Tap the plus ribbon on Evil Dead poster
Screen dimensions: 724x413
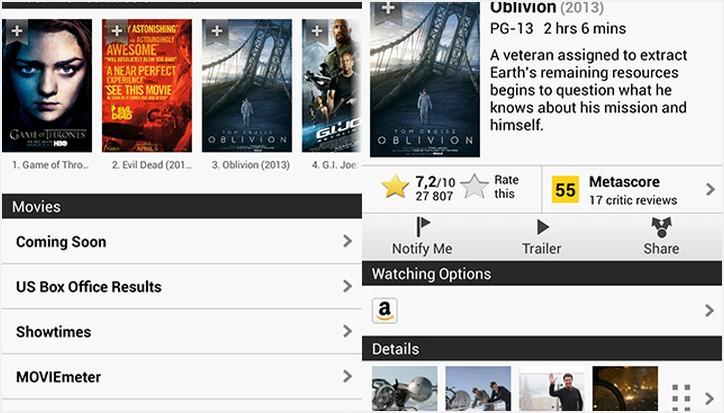[117, 31]
